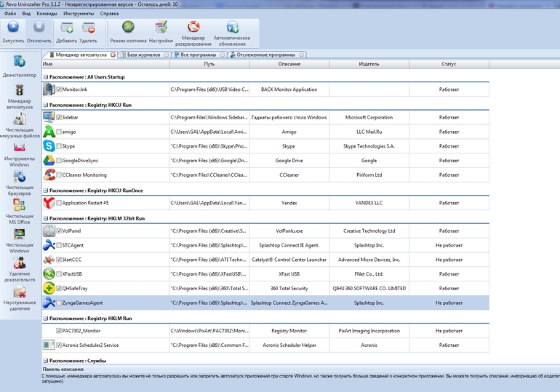Click the GoogleDriveSync row icon
The image size is (560, 392).
click(x=49, y=160)
